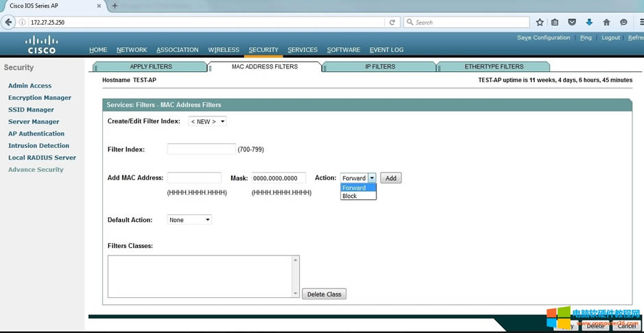
Task: Open the bookmarks list icon
Action: (x=556, y=22)
